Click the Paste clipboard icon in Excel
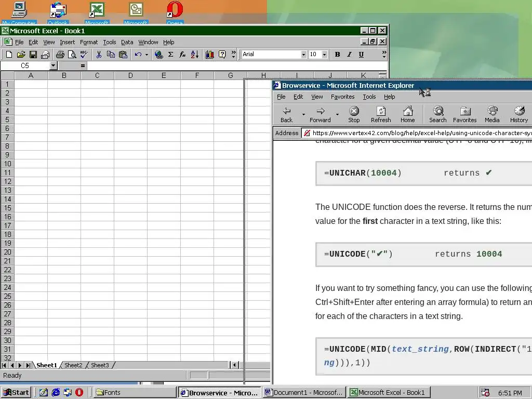532x399 pixels. point(123,54)
